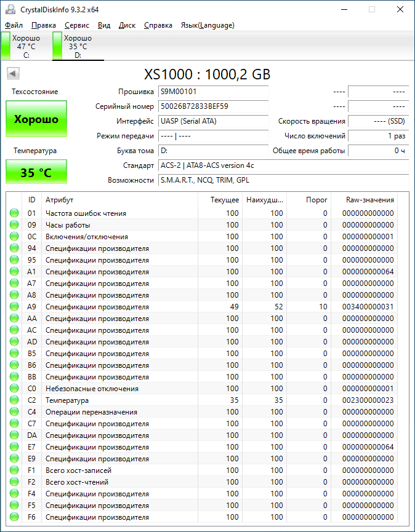
Task: Minimize the CrystalDiskInfo window
Action: coord(344,9)
